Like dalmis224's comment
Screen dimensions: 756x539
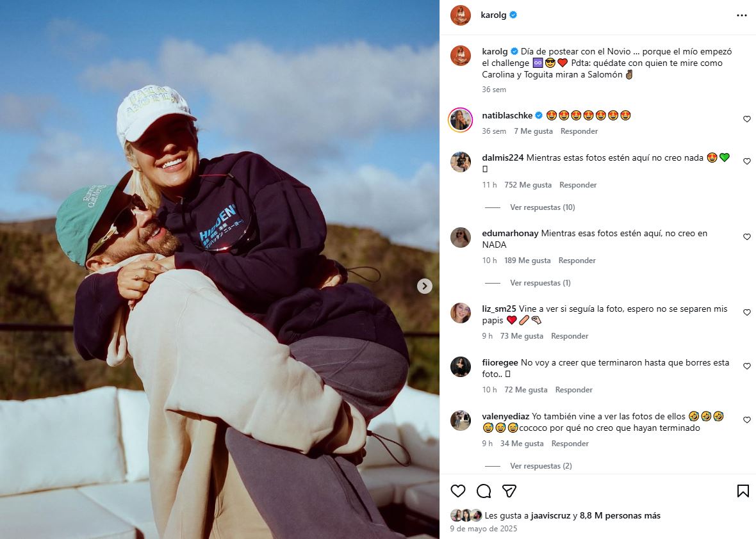click(746, 161)
